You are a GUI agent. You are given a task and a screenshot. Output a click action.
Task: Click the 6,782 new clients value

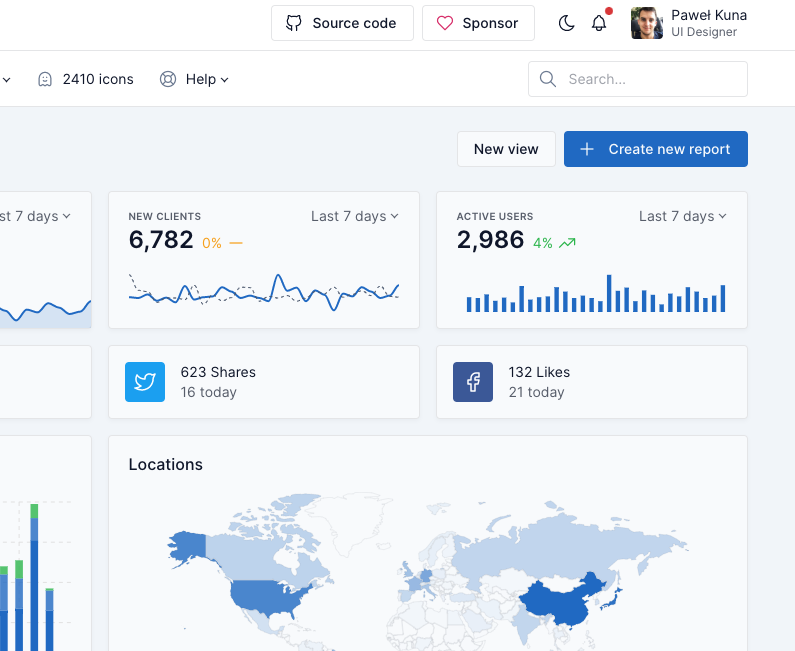[x=161, y=239]
